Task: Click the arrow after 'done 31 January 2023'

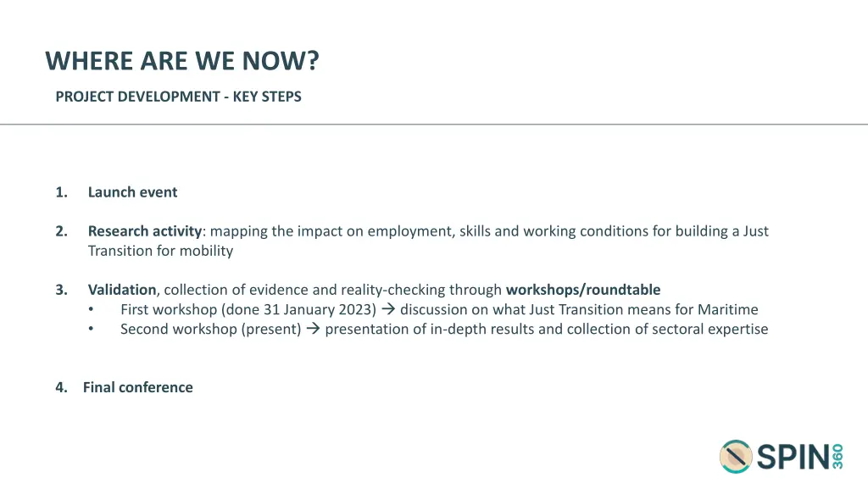Action: (x=388, y=308)
